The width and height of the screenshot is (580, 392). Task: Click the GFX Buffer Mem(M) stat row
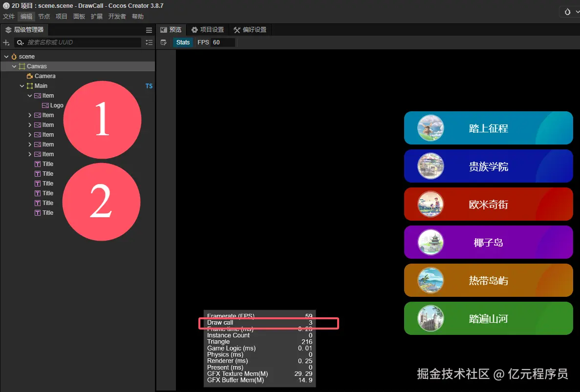pos(259,380)
